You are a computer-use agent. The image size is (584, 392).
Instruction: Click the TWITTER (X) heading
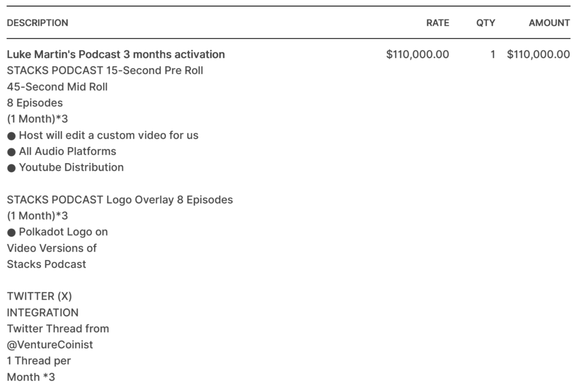tap(39, 296)
